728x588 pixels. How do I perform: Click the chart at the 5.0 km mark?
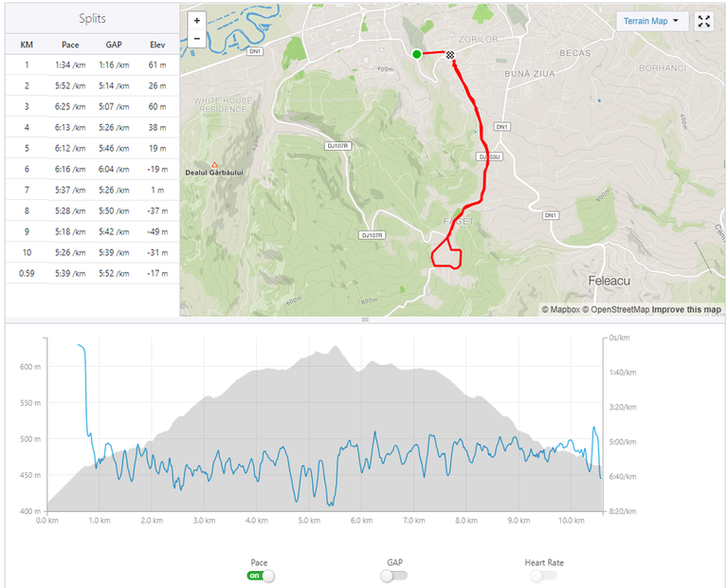pos(309,424)
